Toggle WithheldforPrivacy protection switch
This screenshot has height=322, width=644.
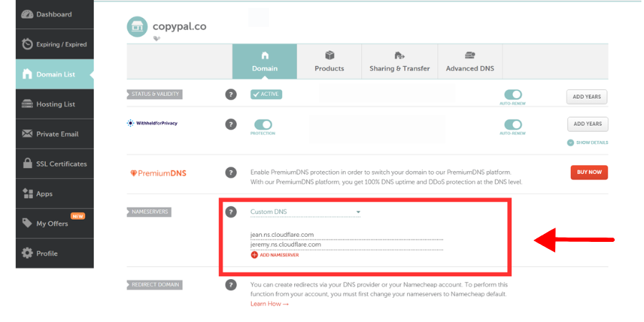point(263,125)
